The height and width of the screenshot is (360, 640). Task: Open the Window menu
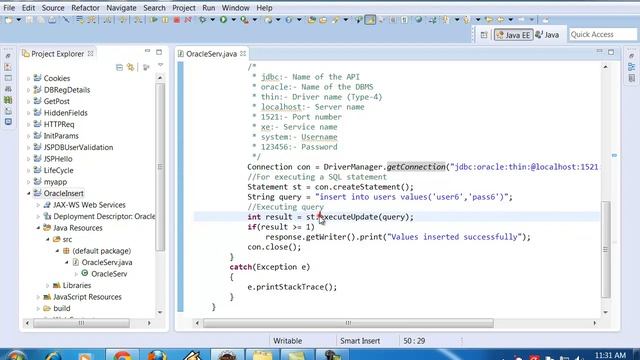click(236, 8)
